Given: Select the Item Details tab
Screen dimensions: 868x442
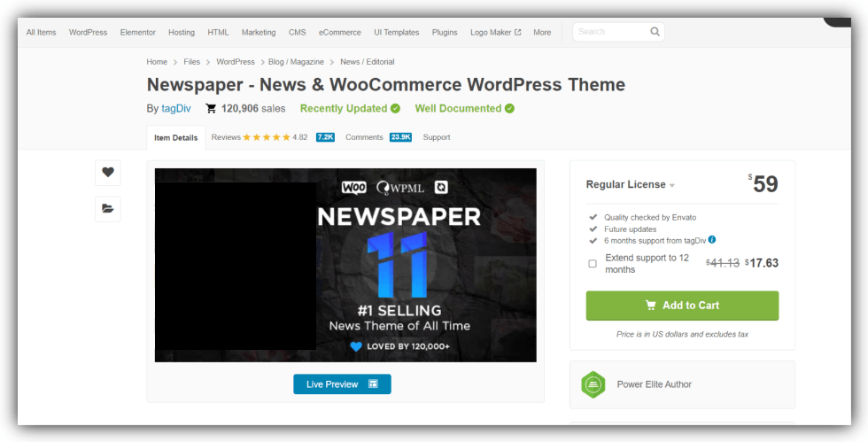Looking at the screenshot, I should click(x=176, y=138).
